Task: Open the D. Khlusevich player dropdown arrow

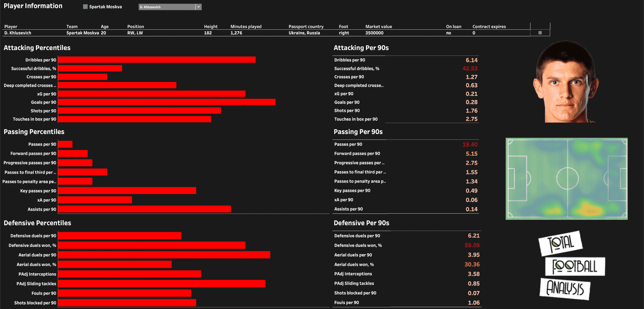Action: pyautogui.click(x=198, y=7)
